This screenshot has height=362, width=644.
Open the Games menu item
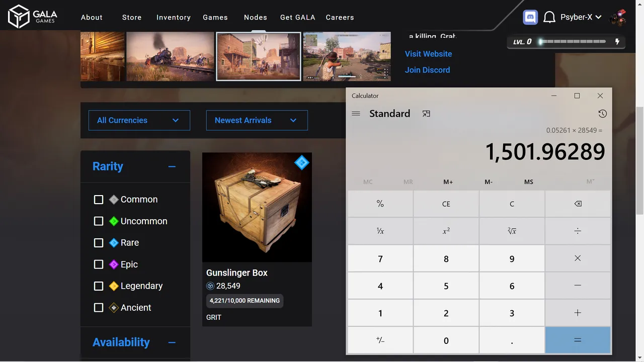215,17
